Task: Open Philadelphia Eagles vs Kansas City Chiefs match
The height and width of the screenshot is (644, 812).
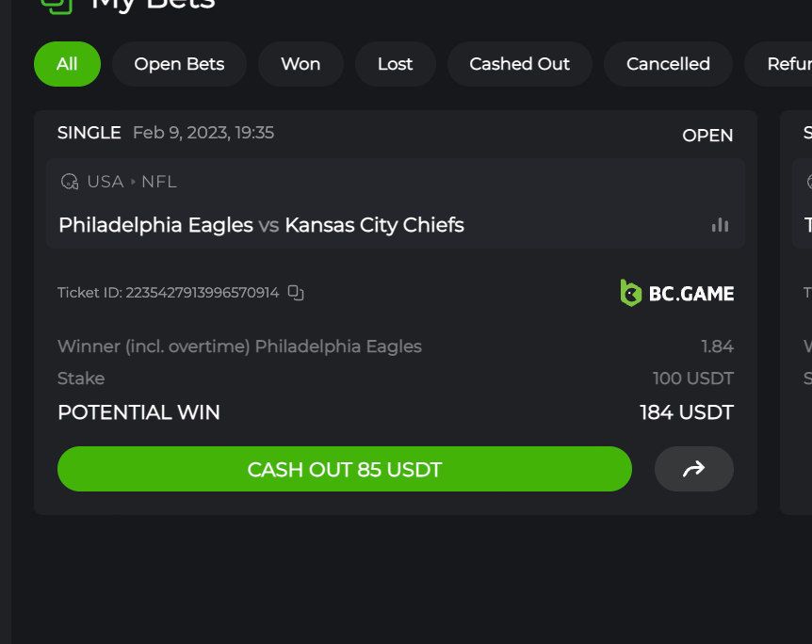Action: pos(261,225)
